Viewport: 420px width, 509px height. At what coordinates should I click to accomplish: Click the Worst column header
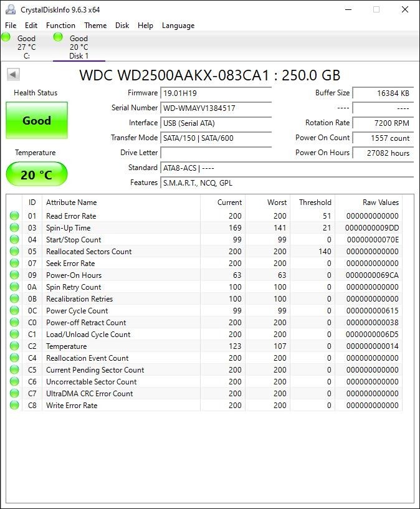pyautogui.click(x=268, y=202)
